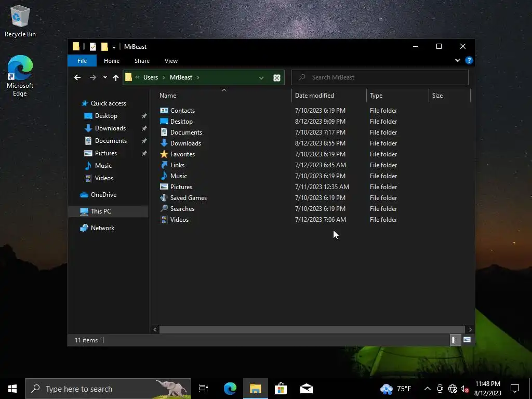The image size is (532, 399).
Task: Select the Downloads arrow icon in file list
Action: click(x=164, y=143)
